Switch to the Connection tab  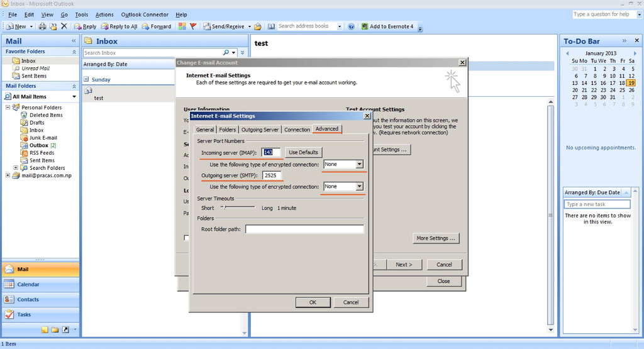(x=297, y=130)
